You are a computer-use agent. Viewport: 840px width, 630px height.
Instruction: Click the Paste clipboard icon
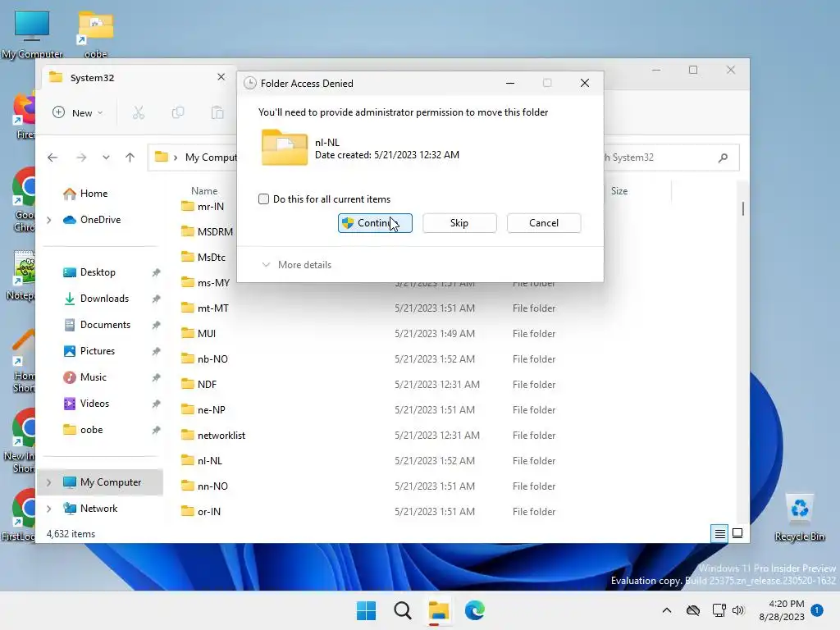click(217, 112)
